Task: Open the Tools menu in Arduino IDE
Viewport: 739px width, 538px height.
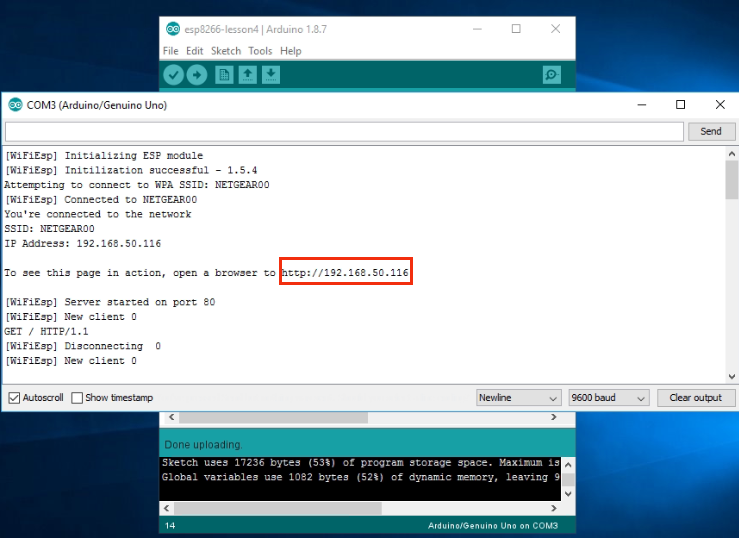Action: [x=260, y=51]
